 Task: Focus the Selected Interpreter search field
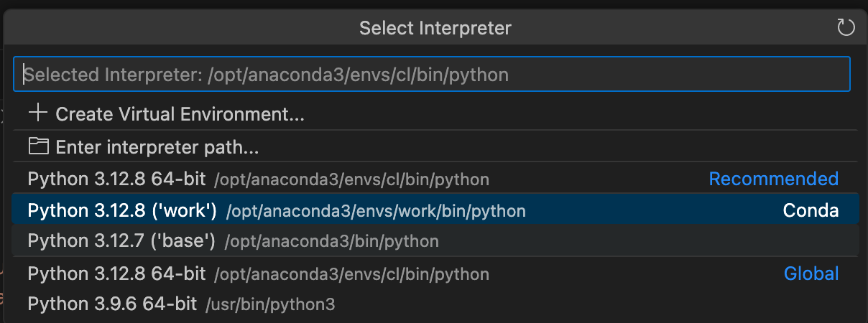click(431, 74)
